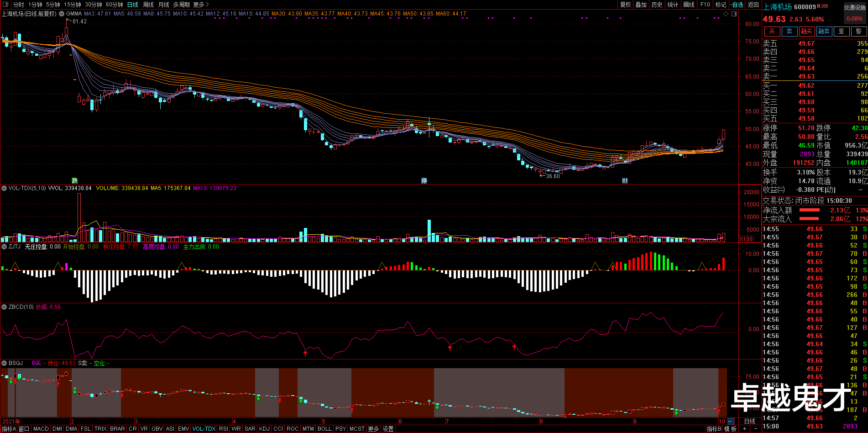Select the 15分钟 period
The height and width of the screenshot is (433, 868).
pyautogui.click(x=72, y=5)
